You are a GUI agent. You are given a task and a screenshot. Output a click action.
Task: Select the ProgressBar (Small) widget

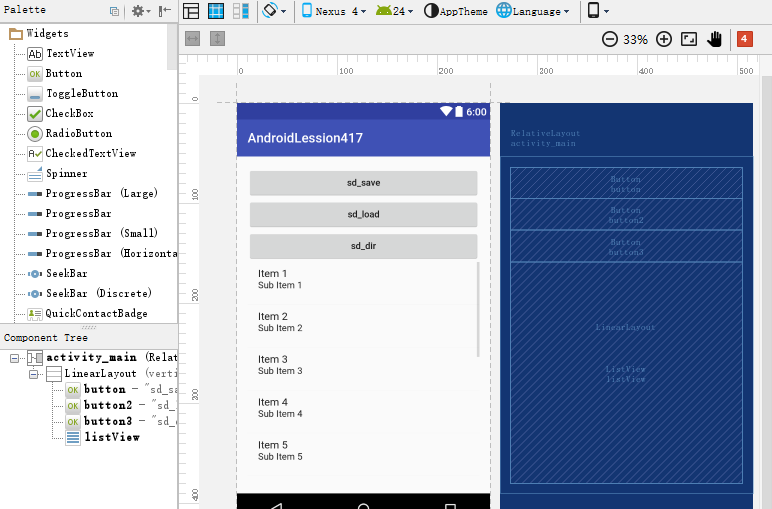pos(93,233)
